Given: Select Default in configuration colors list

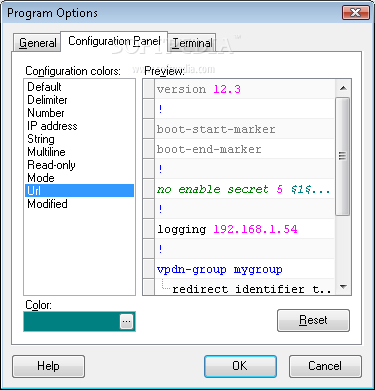Looking at the screenshot, I should pyautogui.click(x=79, y=87).
